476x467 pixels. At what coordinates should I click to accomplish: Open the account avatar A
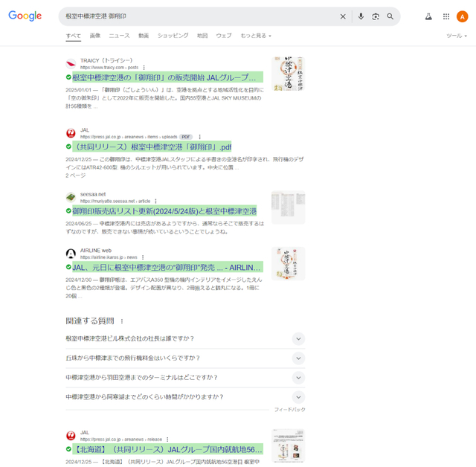(x=462, y=16)
